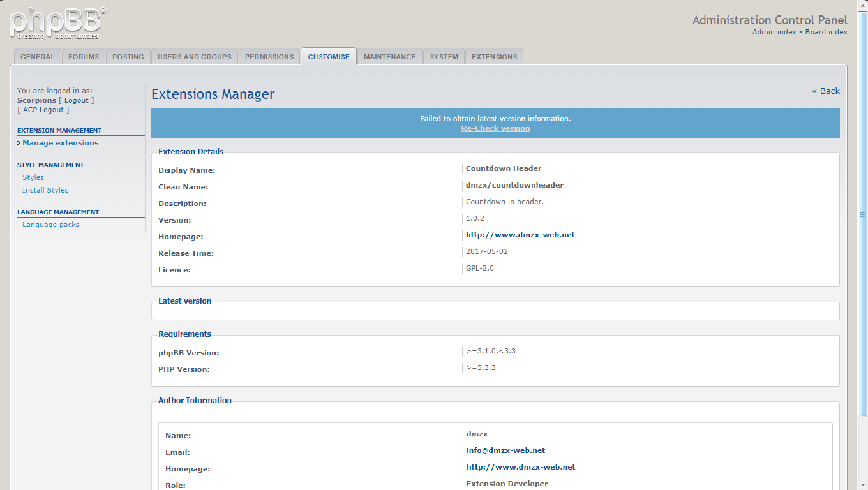Screen dimensions: 868x490
Task: Open Styles under Style Management
Action: [33, 177]
